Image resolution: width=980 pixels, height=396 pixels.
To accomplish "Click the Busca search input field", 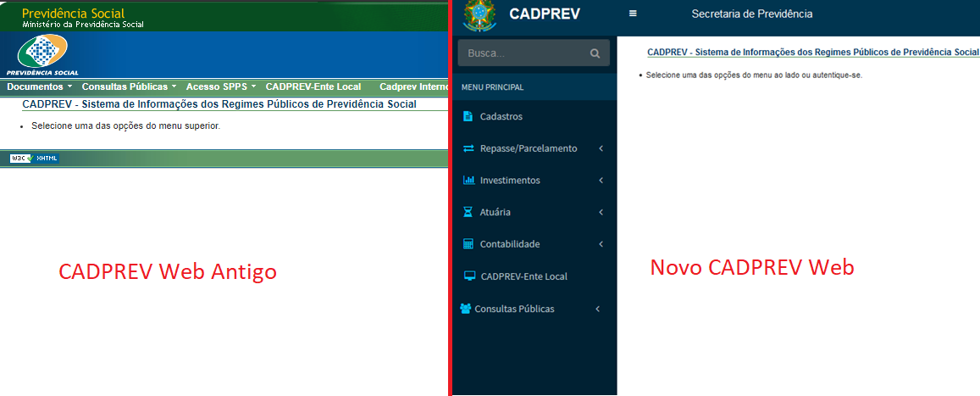I will 533,53.
